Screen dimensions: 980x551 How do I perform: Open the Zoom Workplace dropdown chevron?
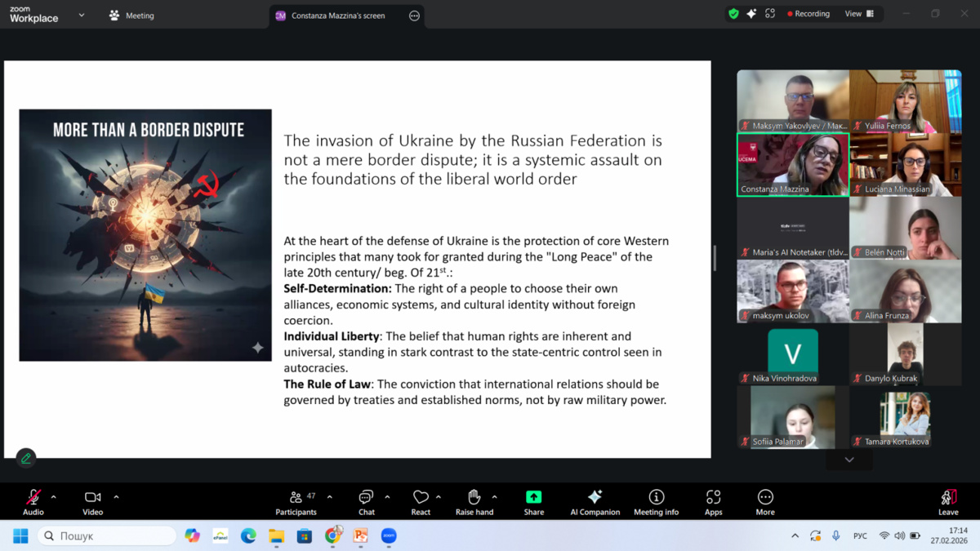click(x=82, y=15)
